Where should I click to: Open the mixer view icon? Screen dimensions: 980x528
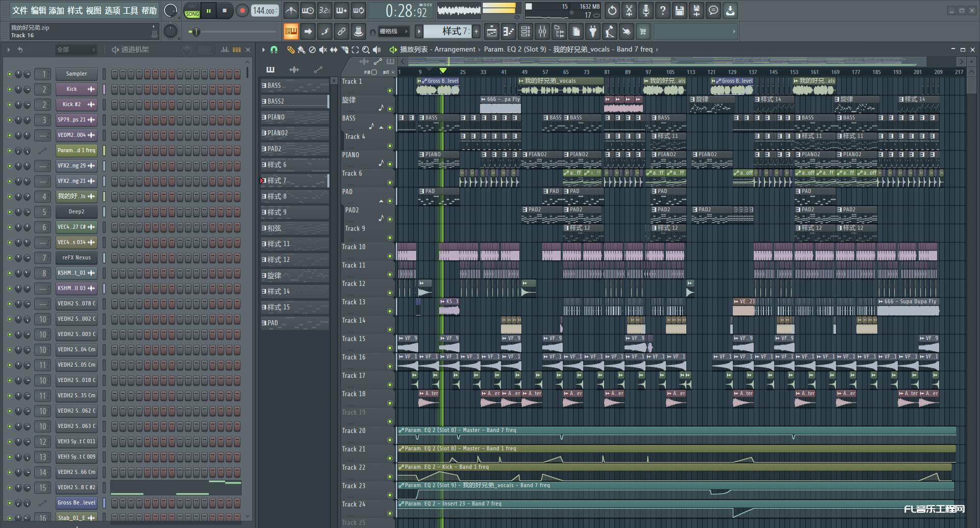point(542,32)
